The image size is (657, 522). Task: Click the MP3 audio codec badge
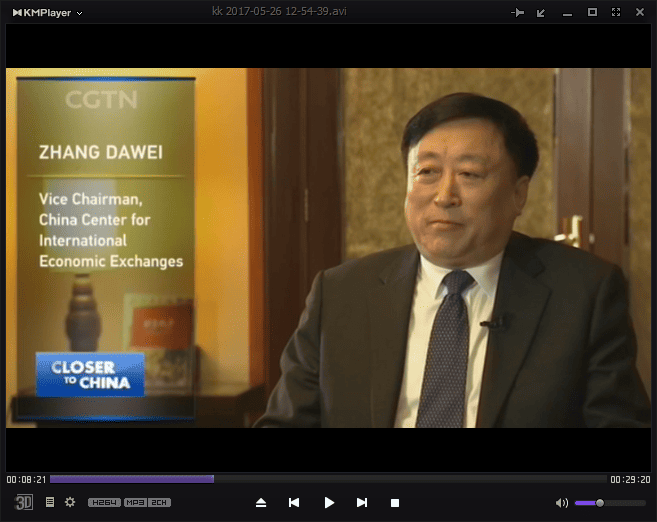pyautogui.click(x=135, y=503)
